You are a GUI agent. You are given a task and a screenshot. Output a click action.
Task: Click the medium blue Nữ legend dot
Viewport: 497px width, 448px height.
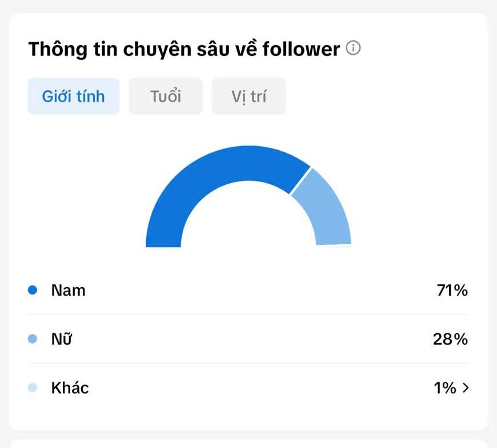click(x=33, y=339)
